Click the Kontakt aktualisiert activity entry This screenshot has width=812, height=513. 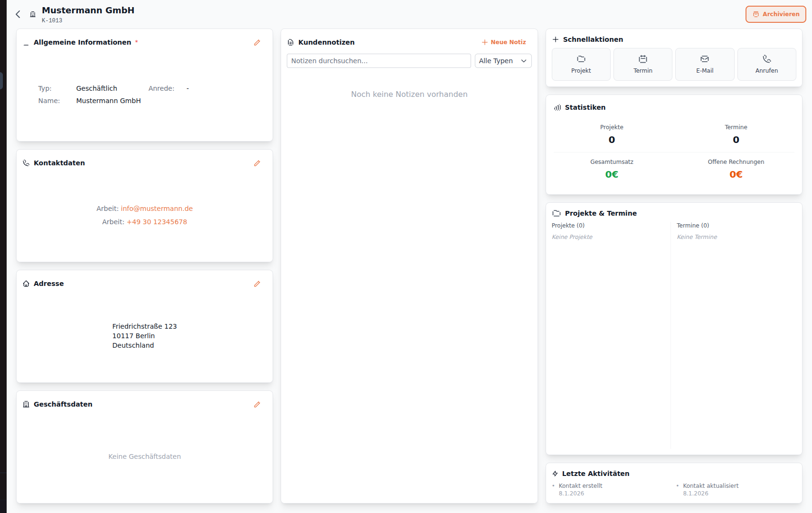pos(710,486)
